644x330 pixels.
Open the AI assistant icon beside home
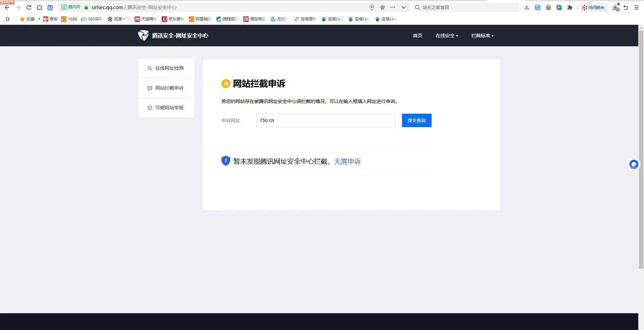(x=50, y=7)
